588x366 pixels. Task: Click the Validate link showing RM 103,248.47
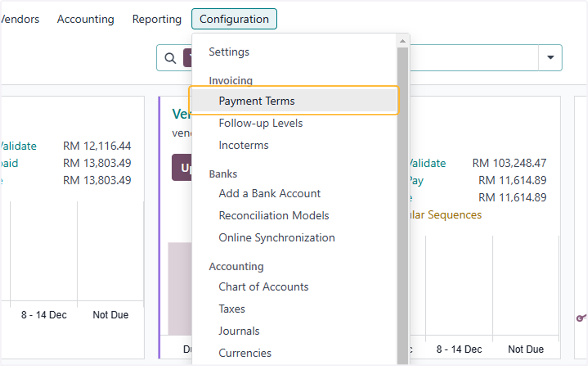tap(427, 163)
